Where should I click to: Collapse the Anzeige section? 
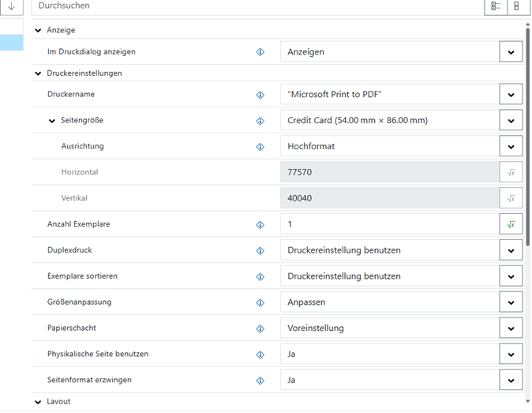[x=38, y=30]
